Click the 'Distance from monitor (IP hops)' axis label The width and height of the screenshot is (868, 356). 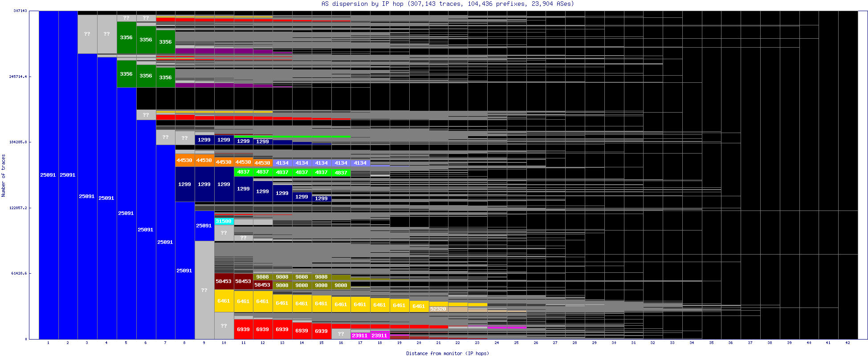pos(448,353)
